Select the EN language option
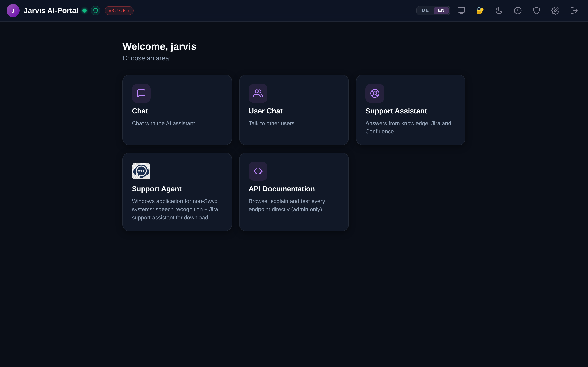Screen dimensions: 588x367 coord(441,10)
